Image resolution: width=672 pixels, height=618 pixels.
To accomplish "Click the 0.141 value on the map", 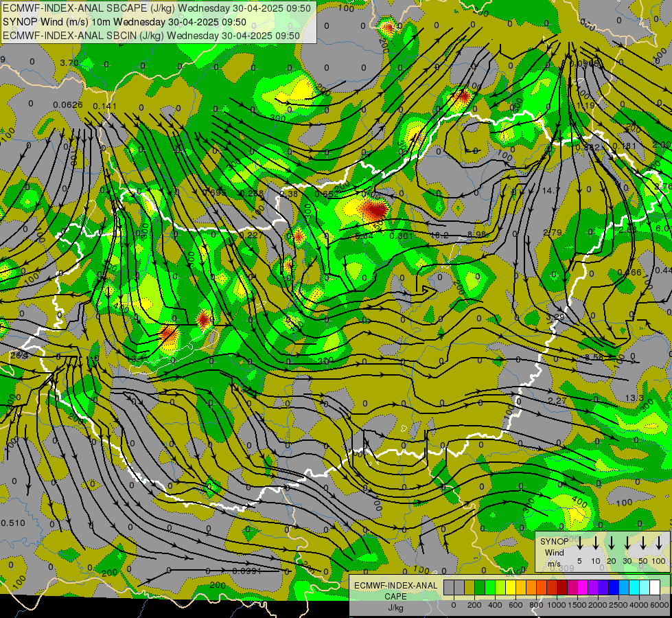I will pos(104,106).
